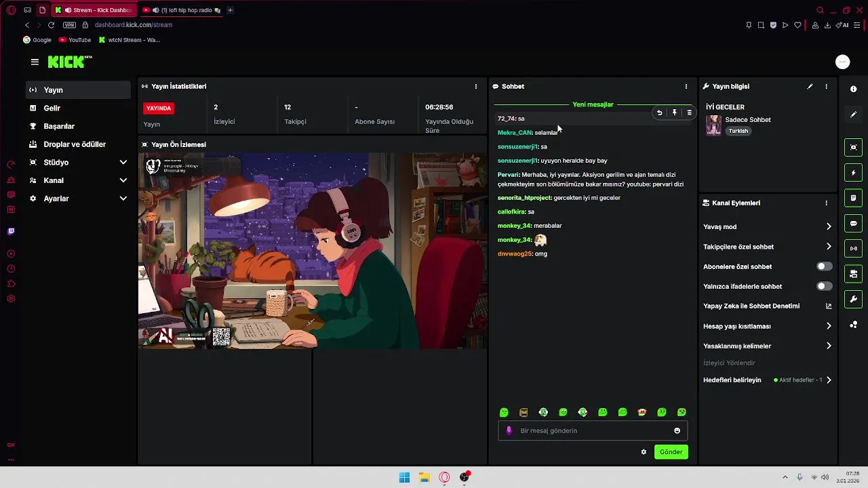The width and height of the screenshot is (868, 488).
Task: Reply to 72_74's message
Action: coord(659,113)
